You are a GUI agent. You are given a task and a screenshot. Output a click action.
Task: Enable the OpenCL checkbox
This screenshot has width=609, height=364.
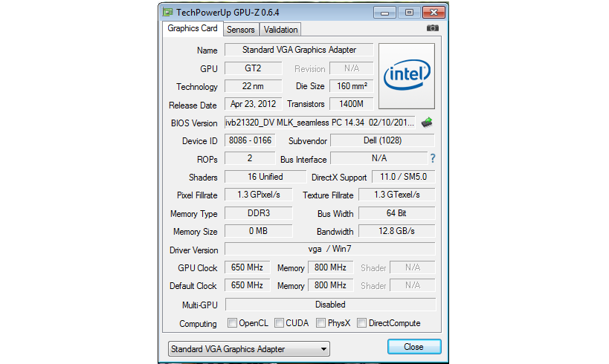[233, 323]
